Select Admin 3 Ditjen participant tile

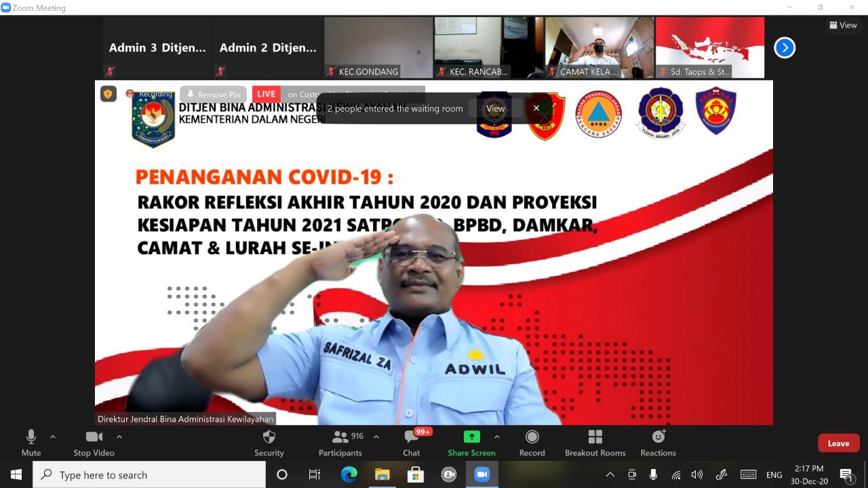[157, 47]
